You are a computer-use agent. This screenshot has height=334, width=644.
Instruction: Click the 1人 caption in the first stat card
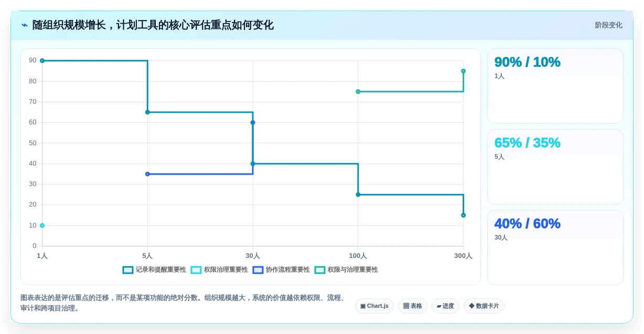point(499,76)
